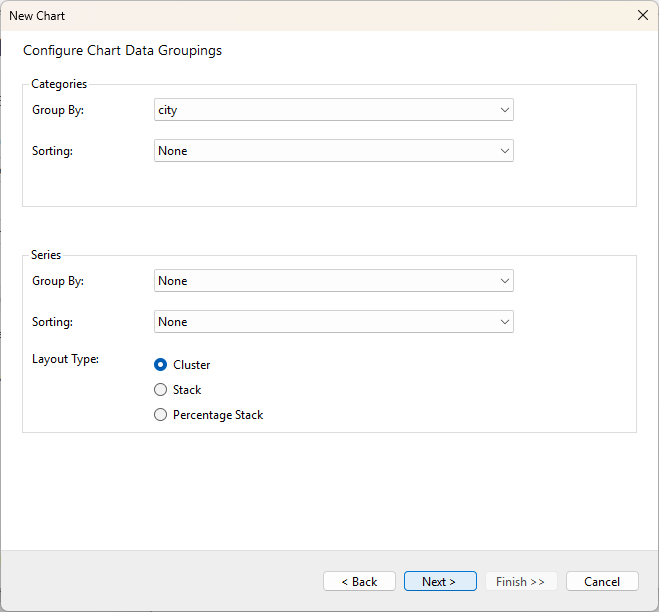Click the 'Configure Chart Data Groupings' heading

[122, 50]
